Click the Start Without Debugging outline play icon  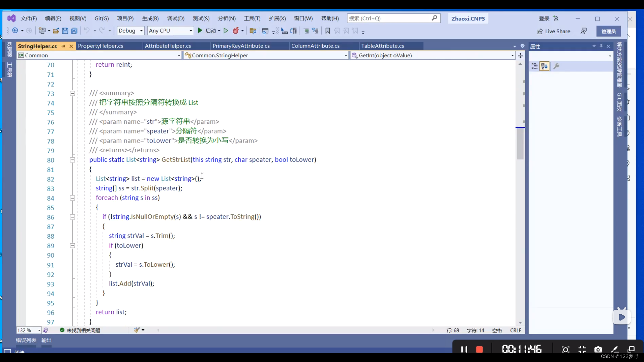click(226, 31)
